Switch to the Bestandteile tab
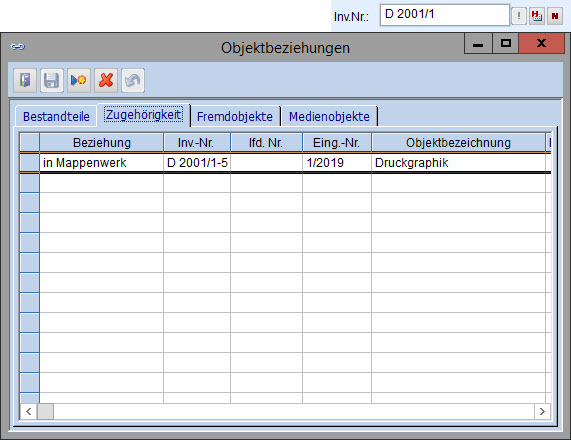Image resolution: width=571 pixels, height=440 pixels. click(x=56, y=117)
